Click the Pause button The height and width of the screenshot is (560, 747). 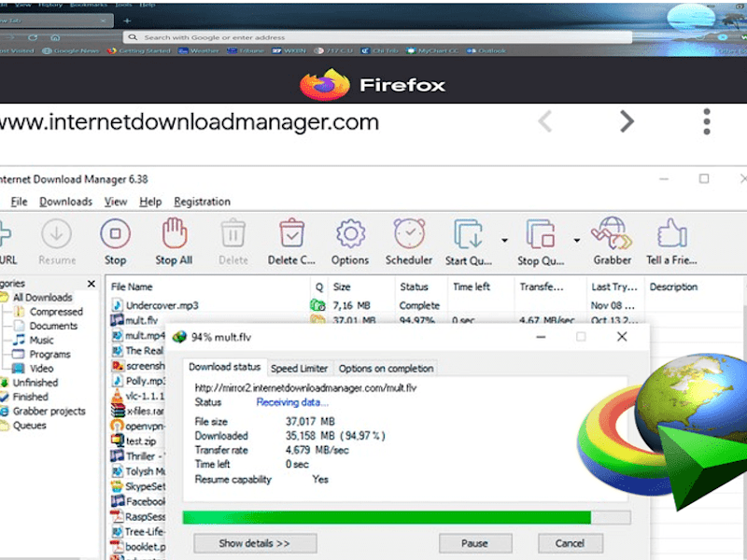click(x=475, y=543)
